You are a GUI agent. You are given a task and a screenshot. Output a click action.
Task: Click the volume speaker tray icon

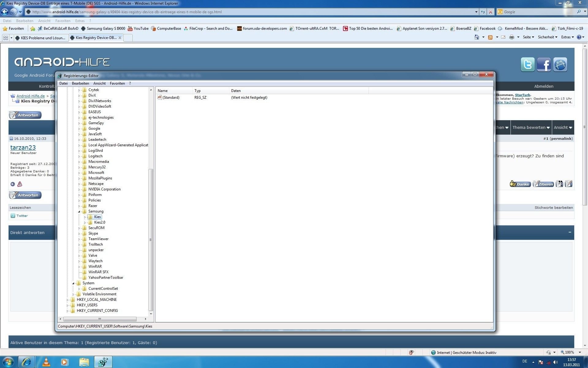[x=556, y=362]
